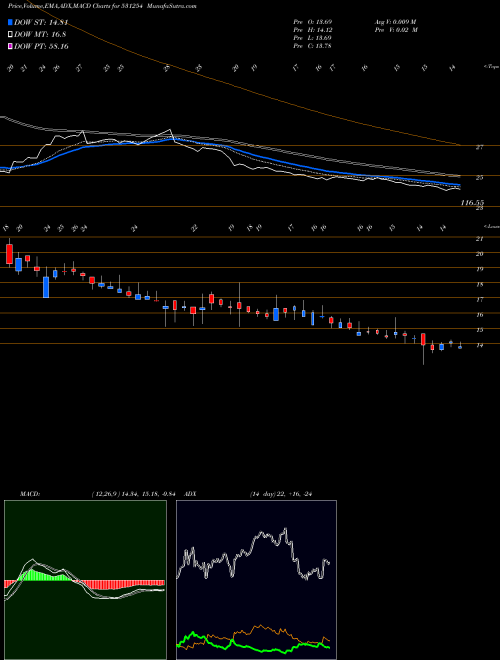
Task: Click the ADX (14 day) values text
Action: point(282,494)
